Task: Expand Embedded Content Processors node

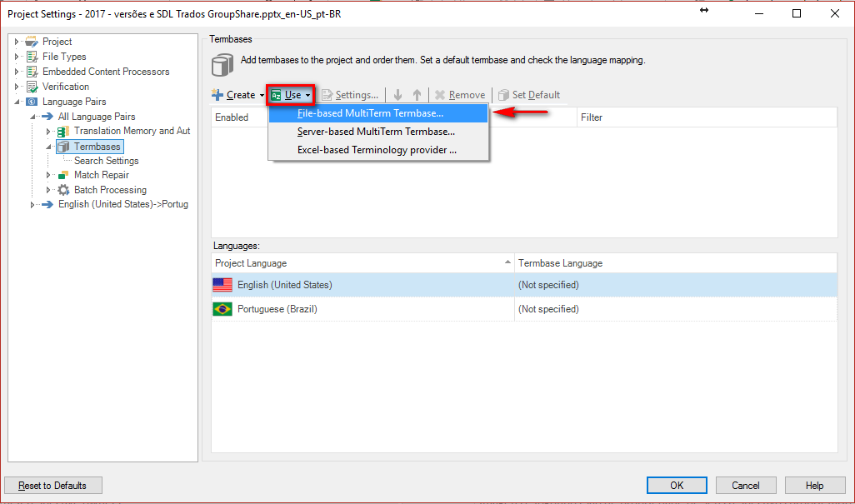Action: 17,72
